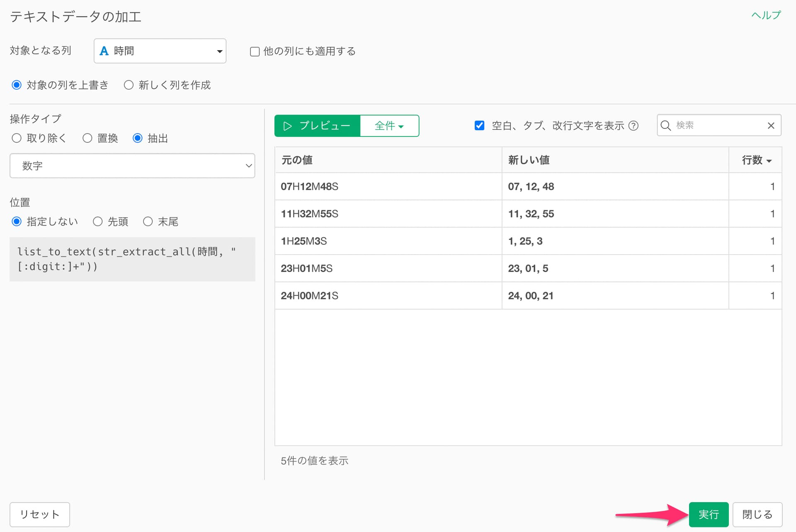Choose 取り除く operation type
Viewport: 796px width, 532px height.
(x=17, y=138)
